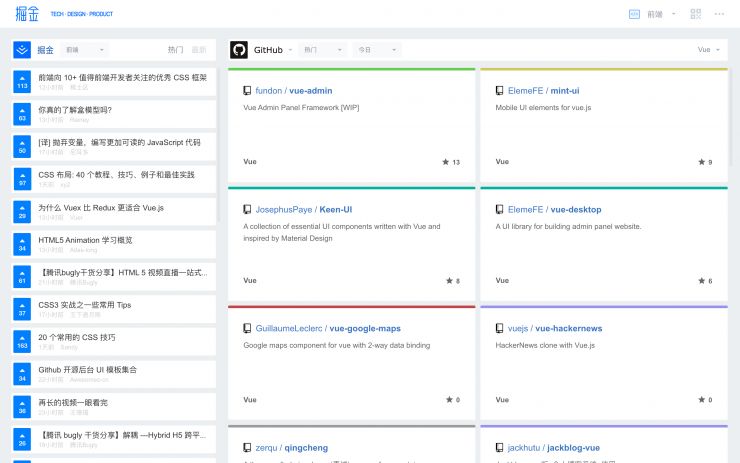Image resolution: width=740 pixels, height=463 pixels.
Task: Upvote the 'CSS 布局: 40 个教程' article
Action: [22, 179]
